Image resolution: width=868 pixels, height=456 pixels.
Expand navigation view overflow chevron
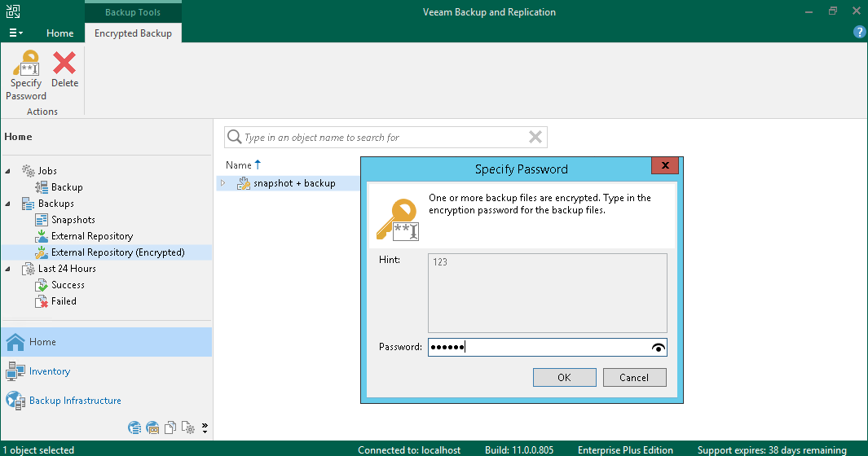tap(205, 427)
